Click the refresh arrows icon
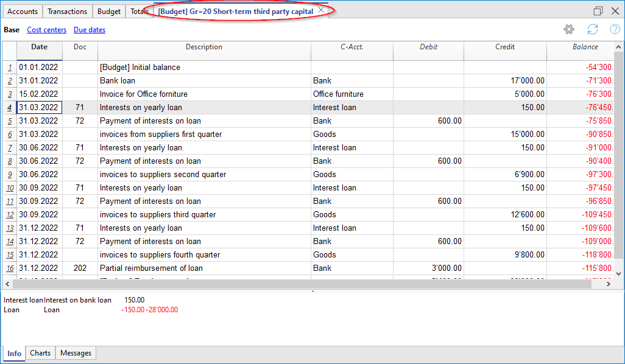 [x=592, y=29]
